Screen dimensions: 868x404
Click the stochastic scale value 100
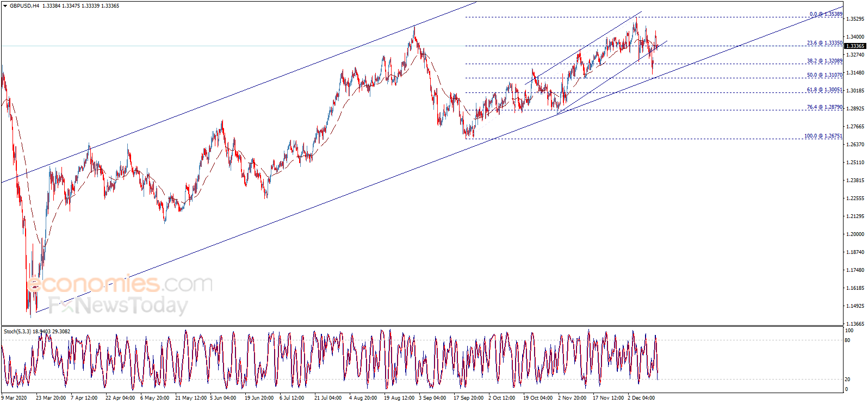849,331
